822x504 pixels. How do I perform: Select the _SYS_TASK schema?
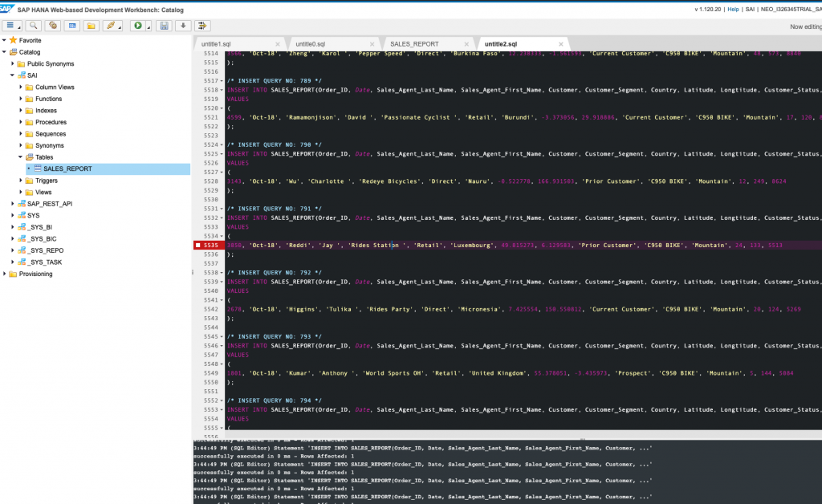tap(45, 262)
